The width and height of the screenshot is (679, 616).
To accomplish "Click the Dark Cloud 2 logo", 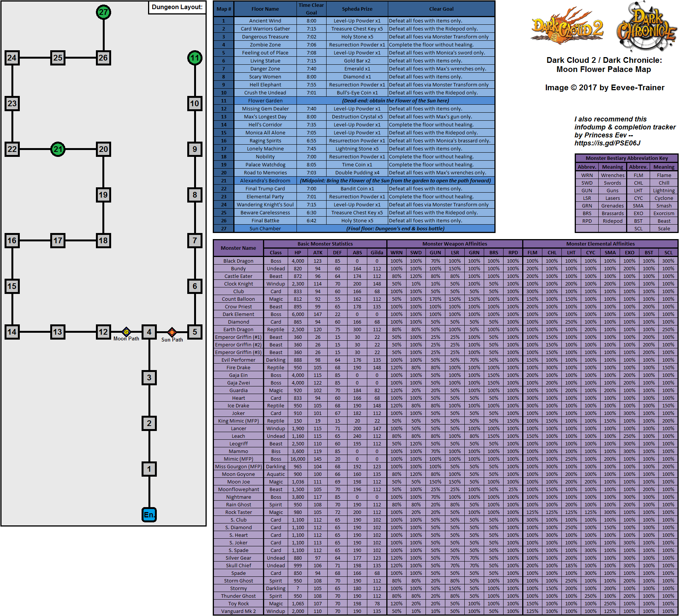I will 567,26.
